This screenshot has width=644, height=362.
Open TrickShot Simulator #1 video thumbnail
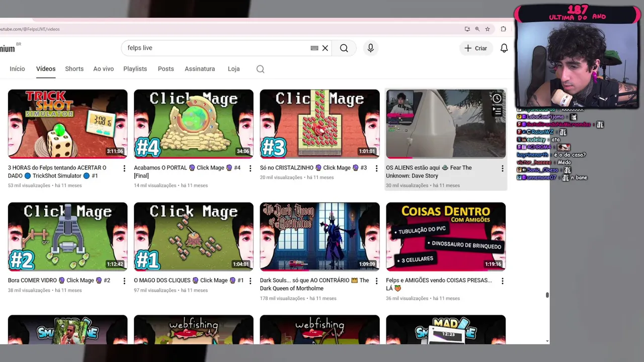point(67,124)
